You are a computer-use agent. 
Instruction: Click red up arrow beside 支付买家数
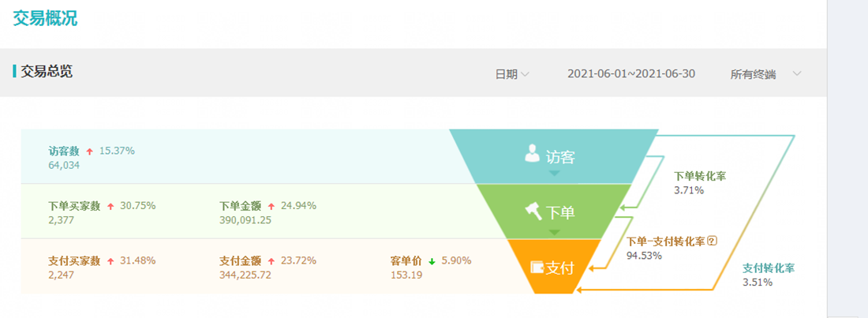coord(110,261)
